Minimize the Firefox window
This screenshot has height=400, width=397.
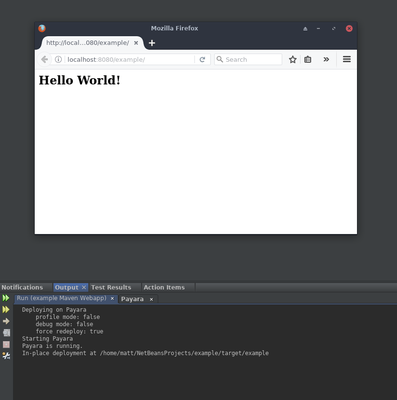point(318,29)
